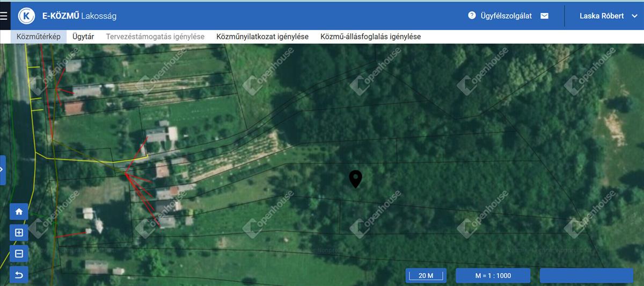Select the black location pin on map
Screen dimensions: 644x286
click(x=355, y=178)
